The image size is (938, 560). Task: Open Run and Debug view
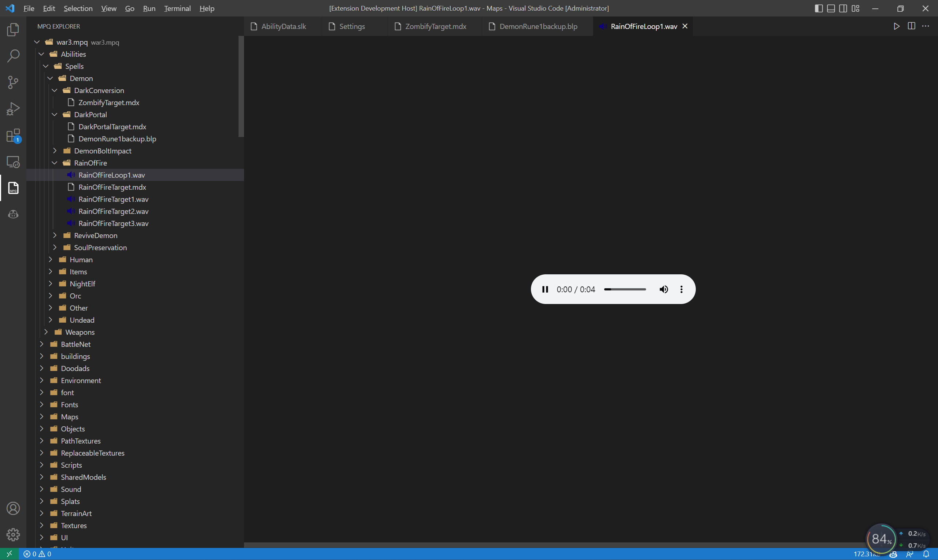click(x=13, y=109)
